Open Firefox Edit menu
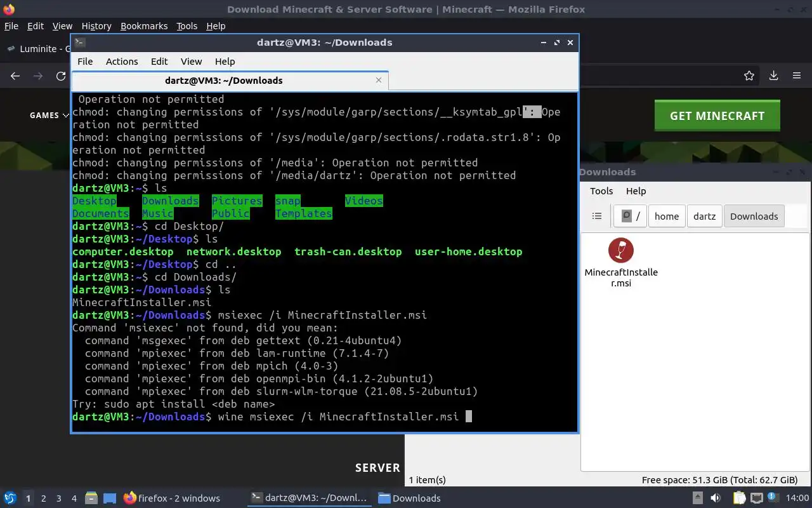 coord(36,25)
